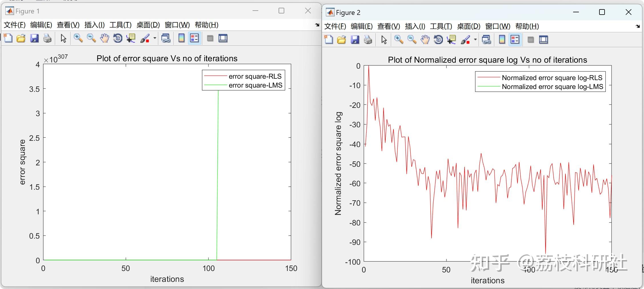Open Brush color dropdown arrow in Figure 1

point(155,38)
